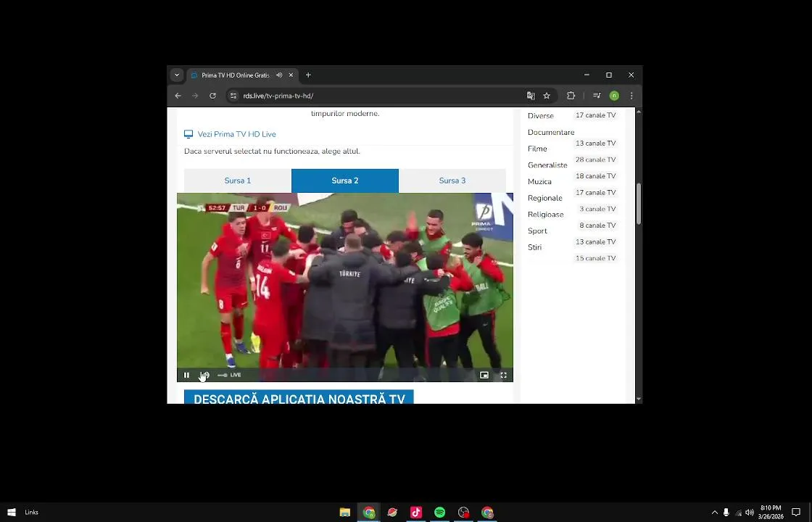The height and width of the screenshot is (522, 812).
Task: Open the Stiri channel category
Action: pyautogui.click(x=534, y=247)
